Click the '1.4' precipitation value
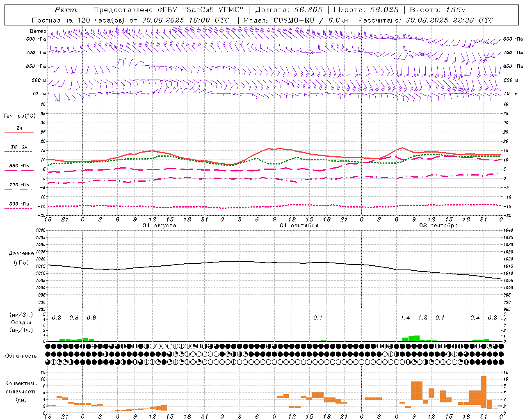This screenshot has height=420, width=525. point(405,317)
